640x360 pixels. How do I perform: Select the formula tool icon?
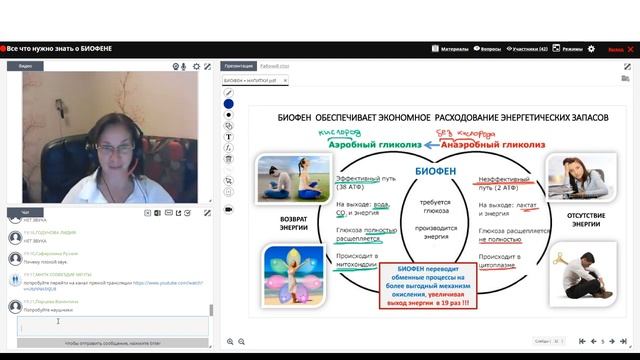(229, 148)
